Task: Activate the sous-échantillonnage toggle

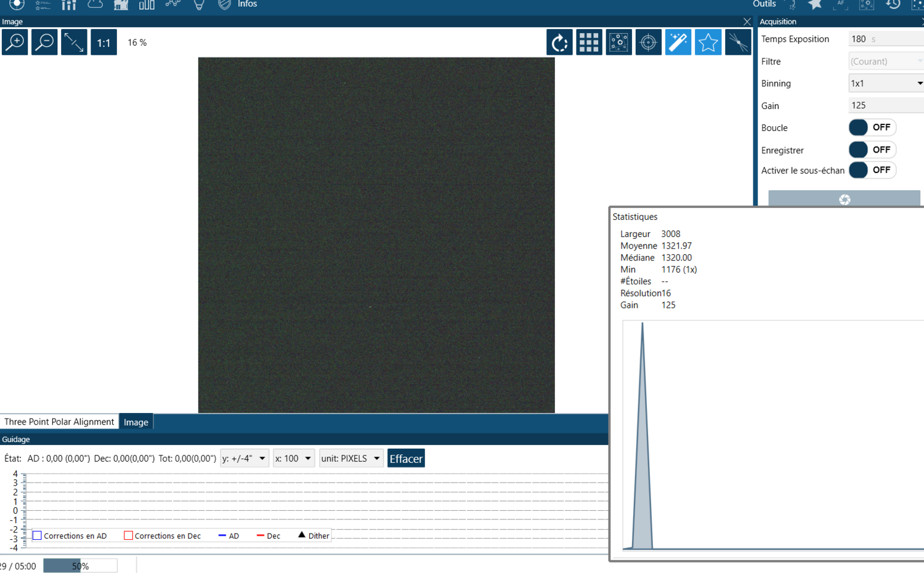Action: pos(872,170)
